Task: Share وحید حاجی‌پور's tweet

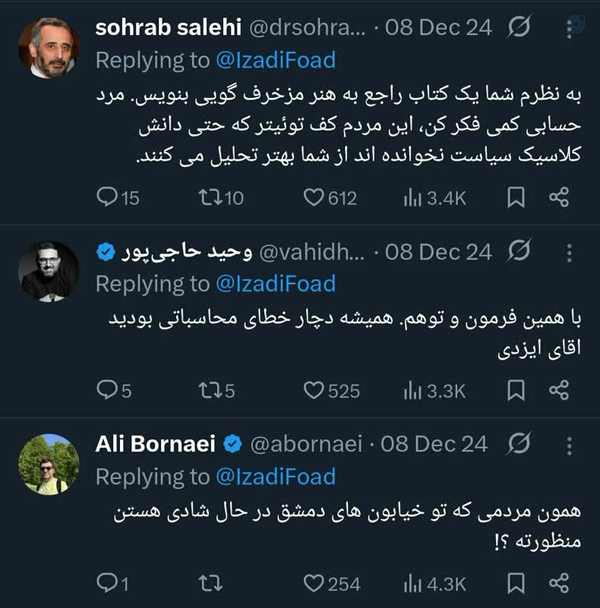Action: pyautogui.click(x=560, y=391)
